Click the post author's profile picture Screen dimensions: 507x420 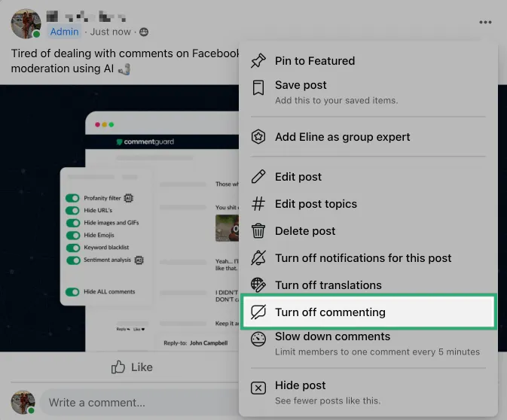click(26, 23)
